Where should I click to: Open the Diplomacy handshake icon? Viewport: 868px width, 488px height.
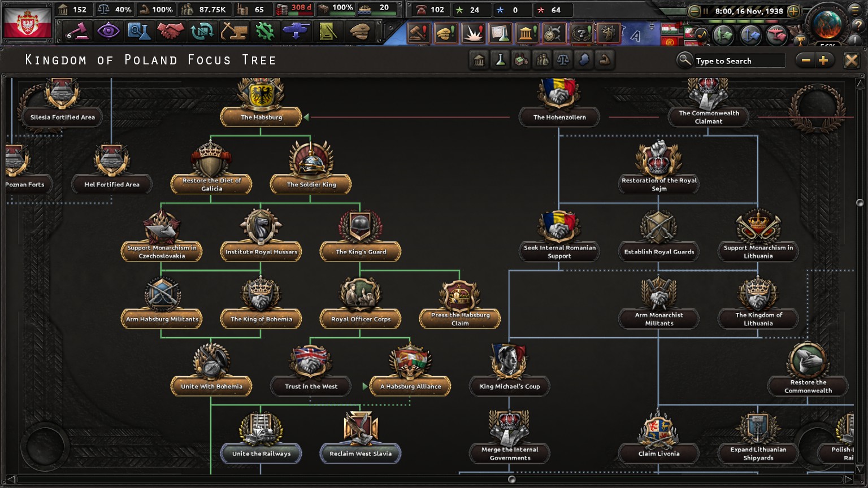(170, 31)
